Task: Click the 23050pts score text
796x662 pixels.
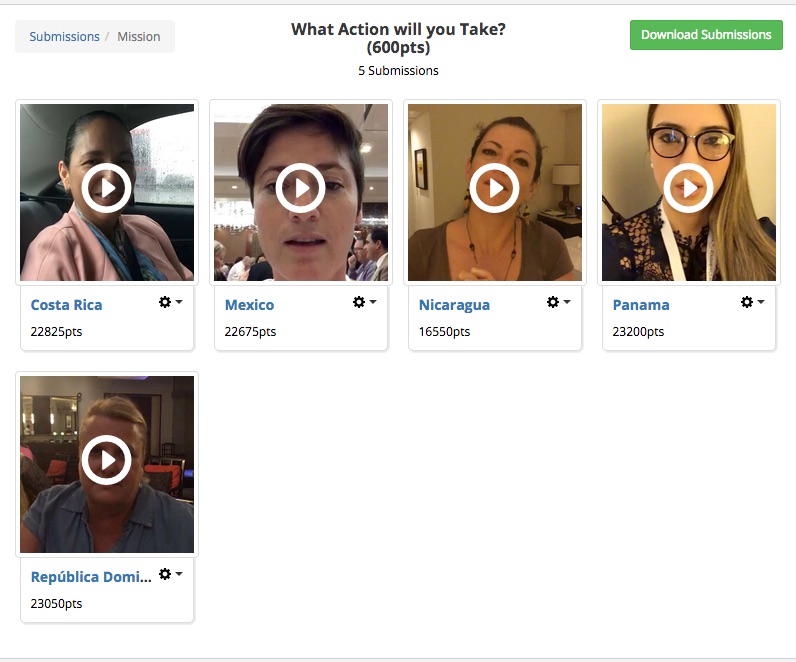Action: pos(56,604)
